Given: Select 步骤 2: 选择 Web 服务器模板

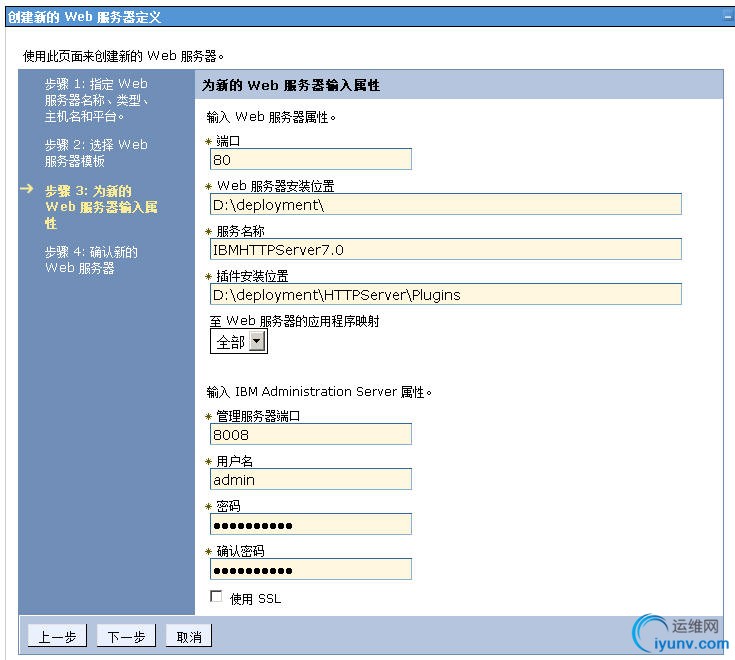Looking at the screenshot, I should [96, 153].
